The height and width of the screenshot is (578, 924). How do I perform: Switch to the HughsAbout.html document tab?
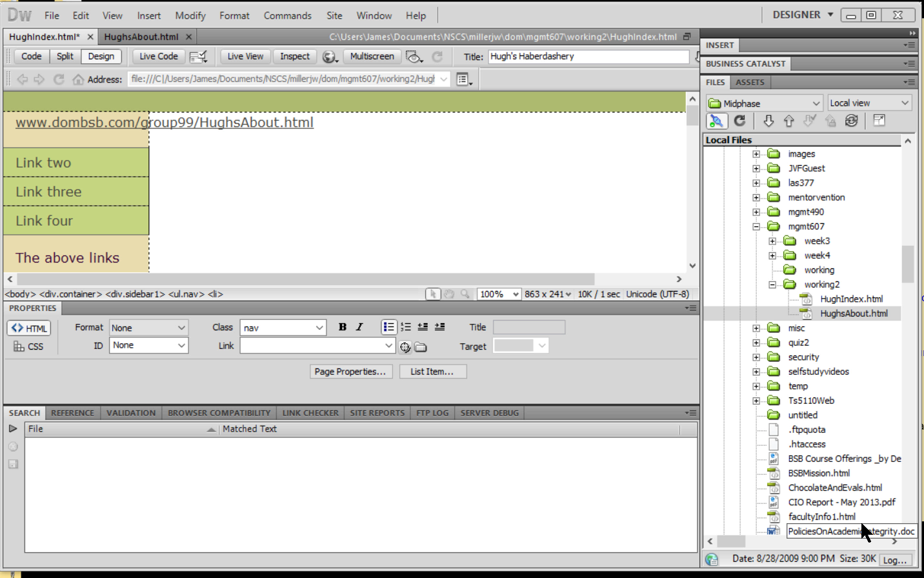click(141, 37)
